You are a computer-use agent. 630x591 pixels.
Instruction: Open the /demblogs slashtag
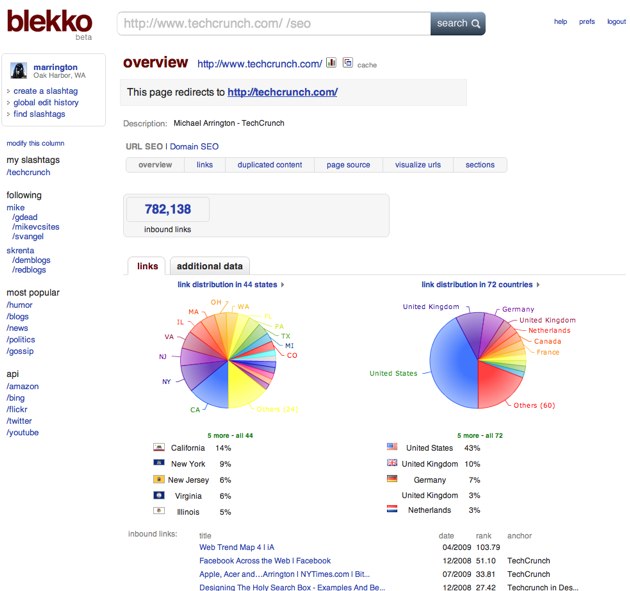(x=31, y=260)
